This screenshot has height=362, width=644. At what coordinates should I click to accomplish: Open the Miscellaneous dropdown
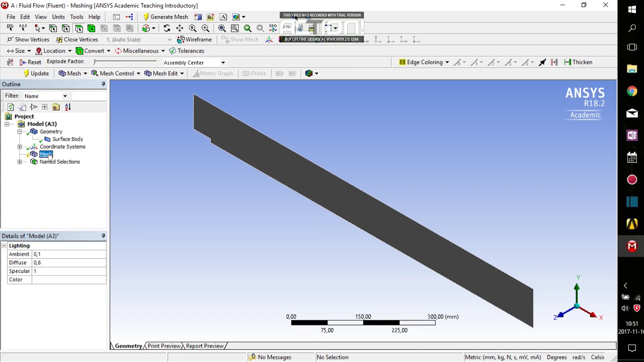[x=139, y=51]
